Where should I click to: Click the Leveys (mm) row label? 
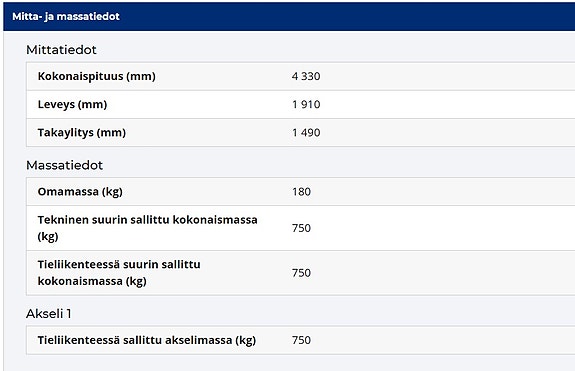pos(72,104)
